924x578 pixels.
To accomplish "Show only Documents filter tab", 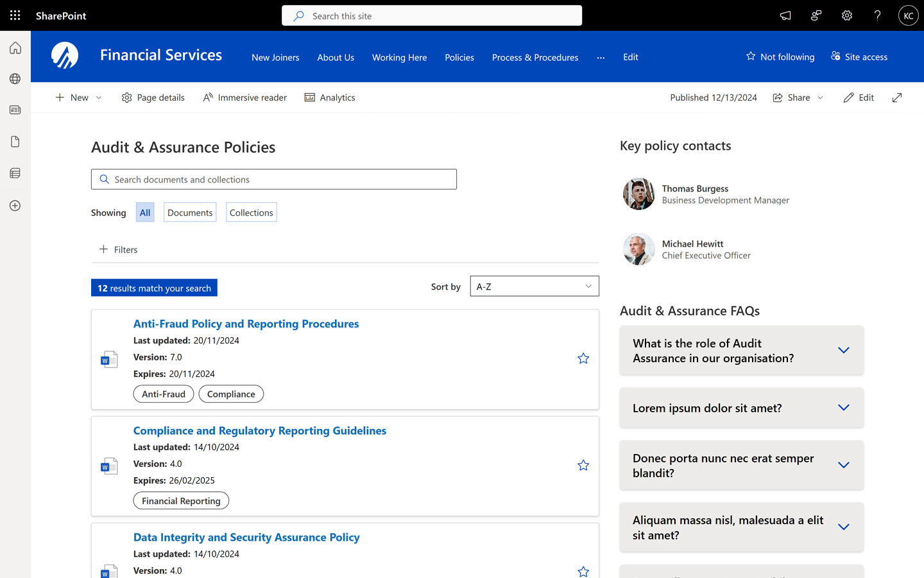I will click(x=190, y=213).
